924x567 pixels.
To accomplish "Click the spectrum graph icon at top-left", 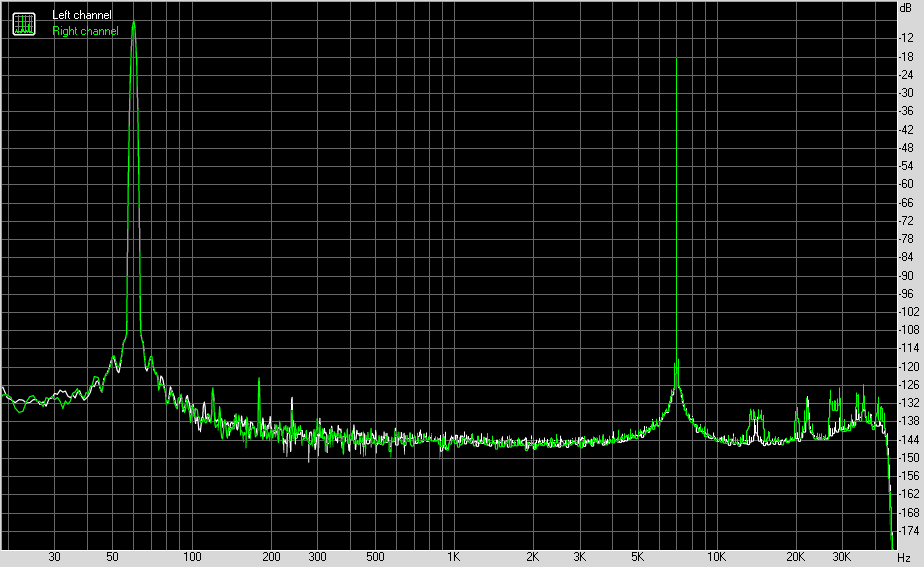I will point(24,24).
